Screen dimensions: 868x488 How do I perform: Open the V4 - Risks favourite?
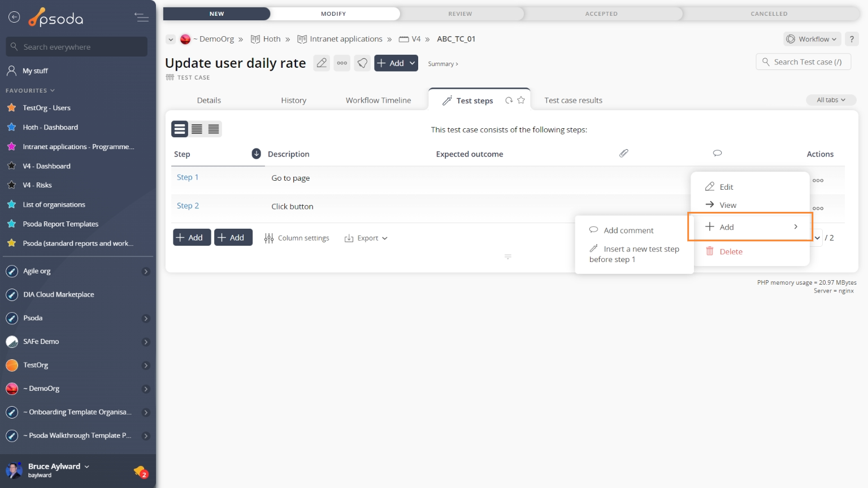click(x=37, y=185)
